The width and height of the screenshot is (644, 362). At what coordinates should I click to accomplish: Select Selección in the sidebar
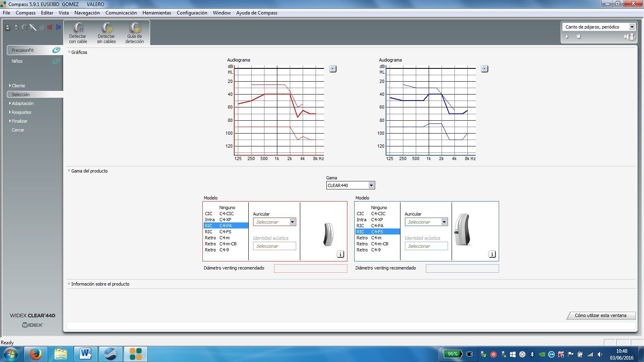(35, 95)
